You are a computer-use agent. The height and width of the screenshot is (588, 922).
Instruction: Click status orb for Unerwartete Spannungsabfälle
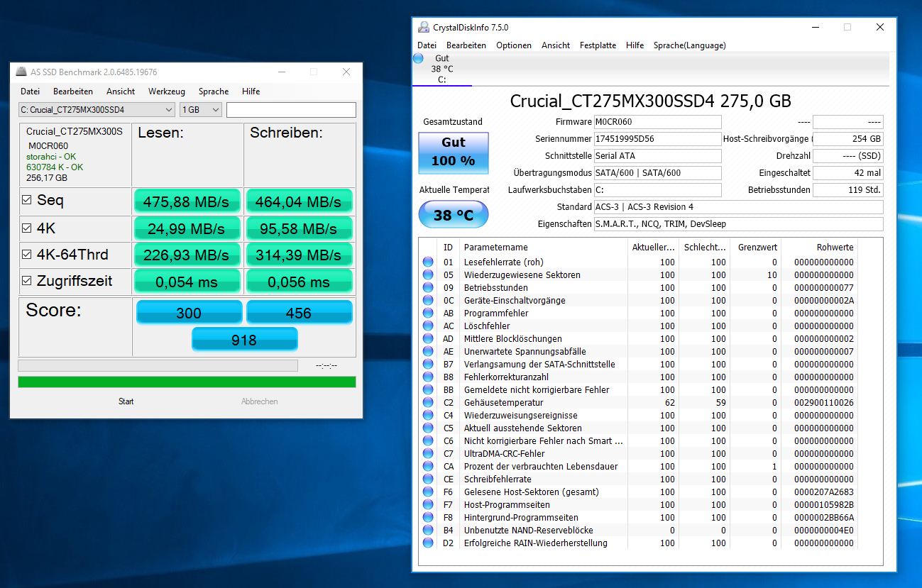coord(428,351)
